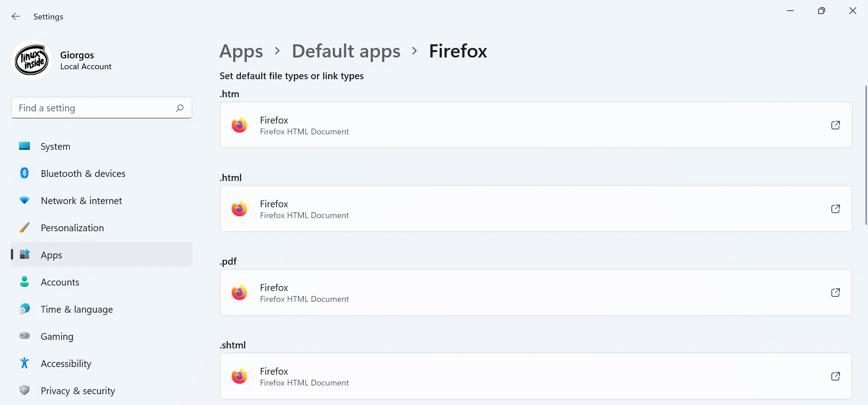The height and width of the screenshot is (405, 868).
Task: Click the Firefox logo in .pdf row
Action: coord(240,292)
